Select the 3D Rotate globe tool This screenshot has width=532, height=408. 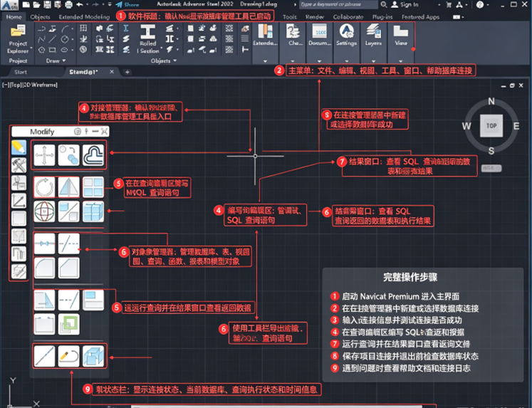coord(44,211)
